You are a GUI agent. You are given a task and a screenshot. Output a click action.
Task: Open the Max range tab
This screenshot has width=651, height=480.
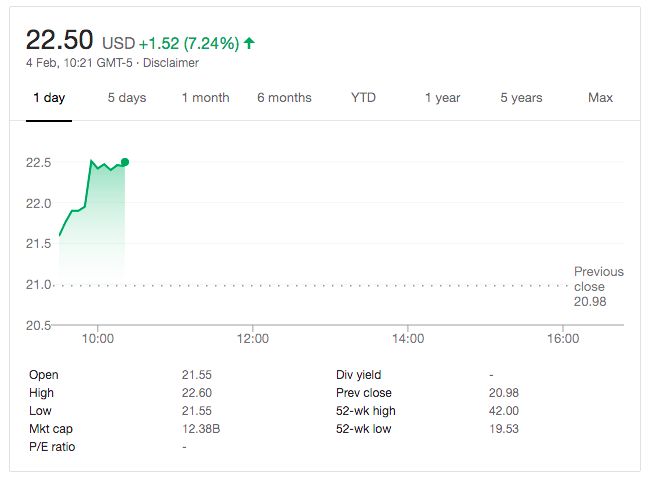[600, 98]
